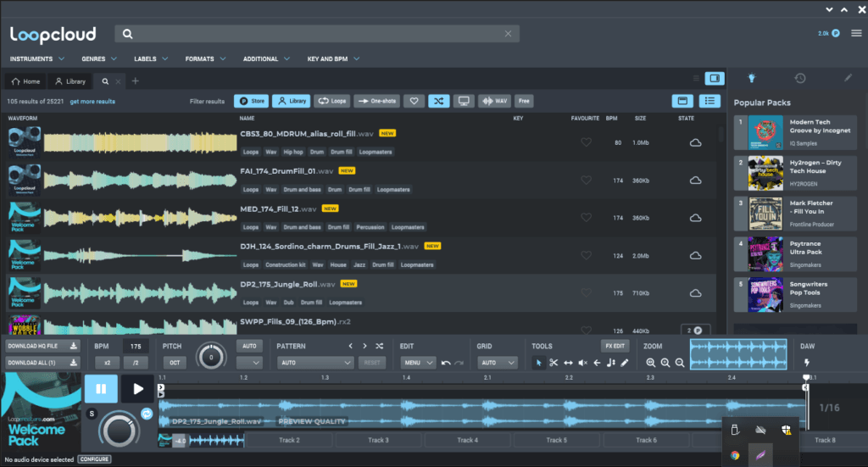Open the Pattern AUTO dropdown
The width and height of the screenshot is (868, 467).
(314, 363)
